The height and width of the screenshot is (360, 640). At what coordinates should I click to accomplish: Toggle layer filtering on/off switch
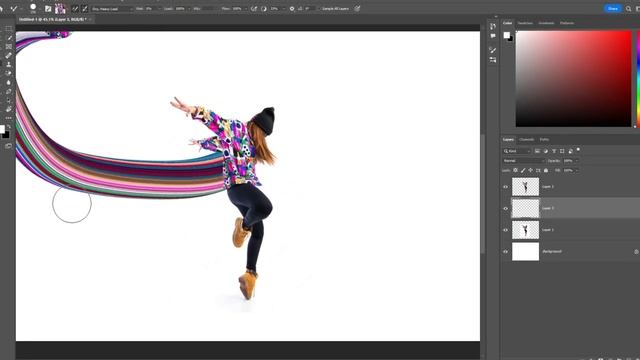578,149
